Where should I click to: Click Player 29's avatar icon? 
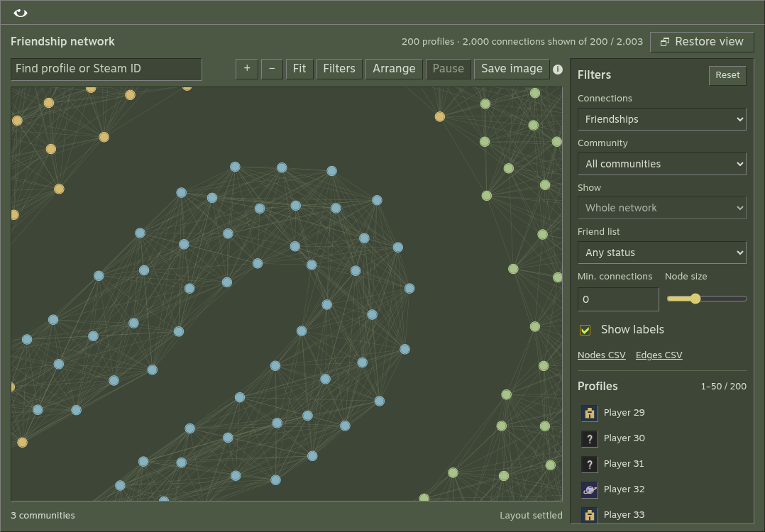pyautogui.click(x=589, y=413)
